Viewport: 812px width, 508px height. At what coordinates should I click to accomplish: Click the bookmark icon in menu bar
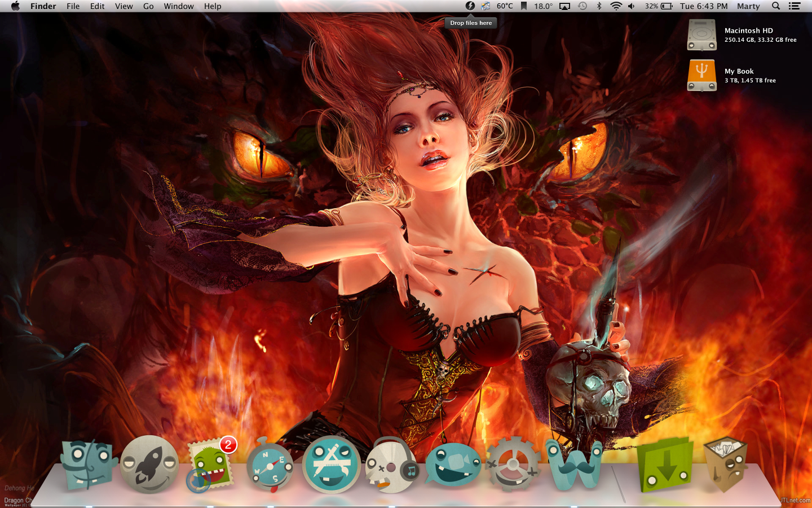pyautogui.click(x=524, y=6)
